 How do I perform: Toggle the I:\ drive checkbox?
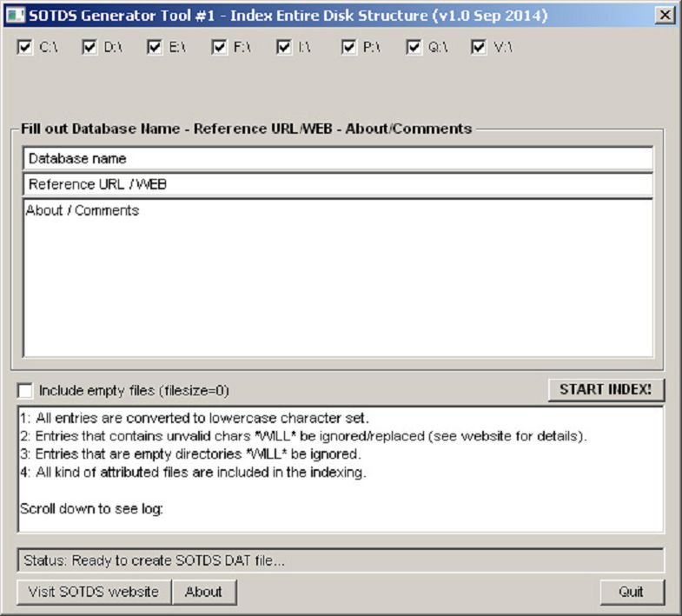click(284, 48)
